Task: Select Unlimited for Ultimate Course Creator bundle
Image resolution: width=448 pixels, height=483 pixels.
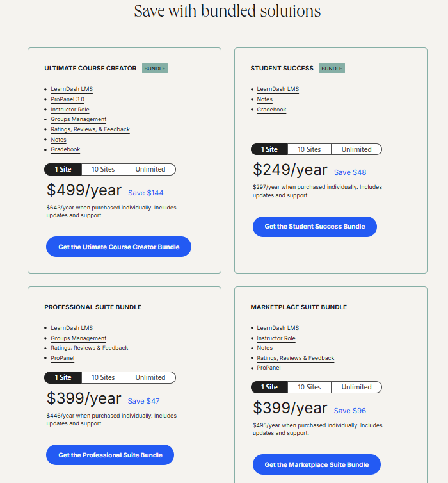Action: pos(150,169)
